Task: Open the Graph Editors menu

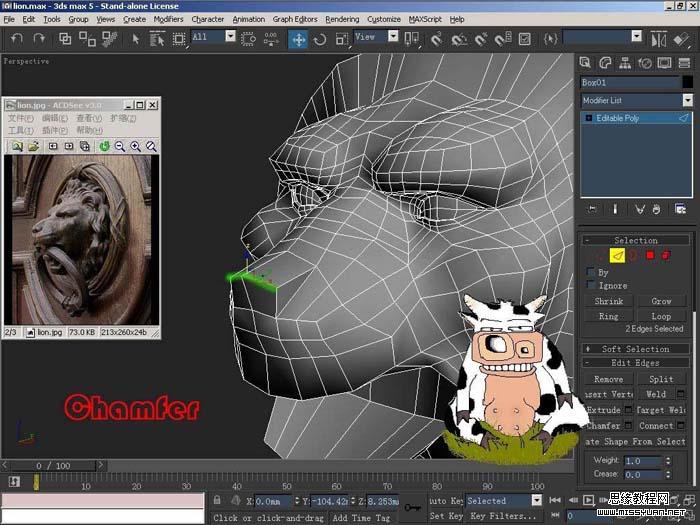Action: pos(295,19)
